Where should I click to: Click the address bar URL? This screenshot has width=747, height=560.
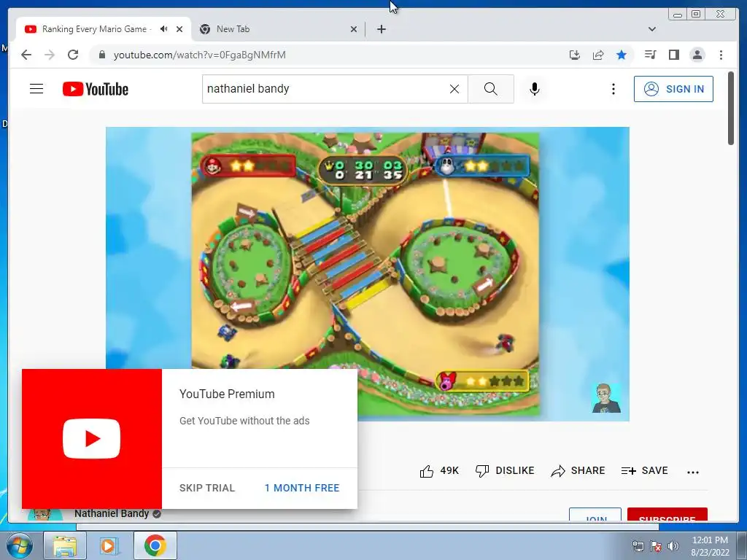(200, 55)
